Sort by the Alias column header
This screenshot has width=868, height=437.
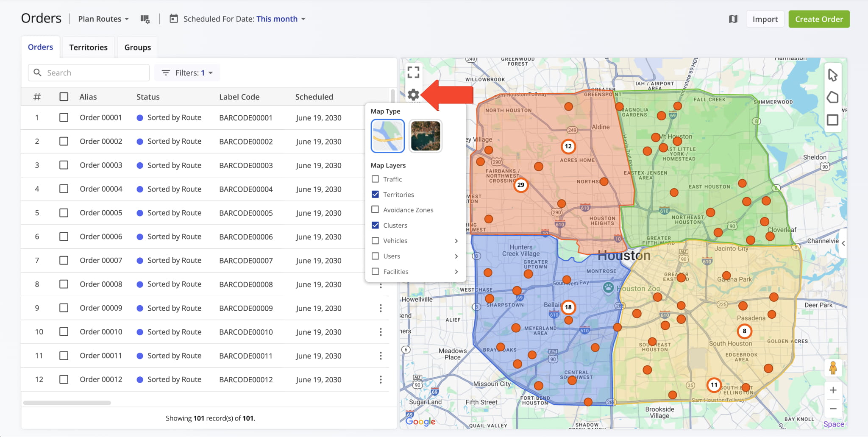click(x=88, y=97)
